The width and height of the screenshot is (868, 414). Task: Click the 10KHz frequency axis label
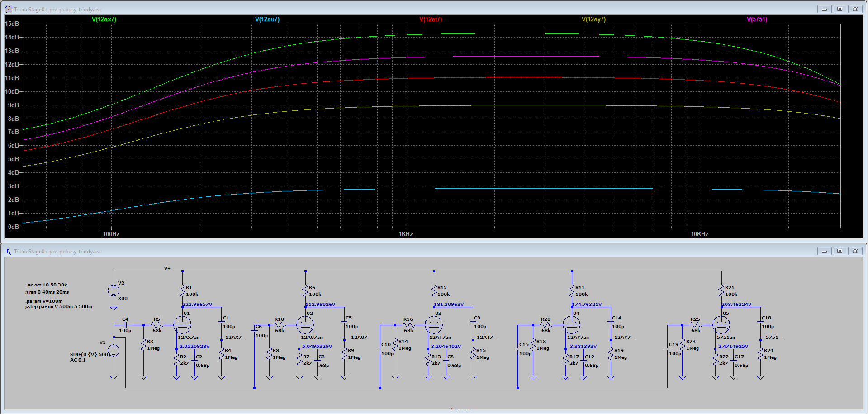699,234
